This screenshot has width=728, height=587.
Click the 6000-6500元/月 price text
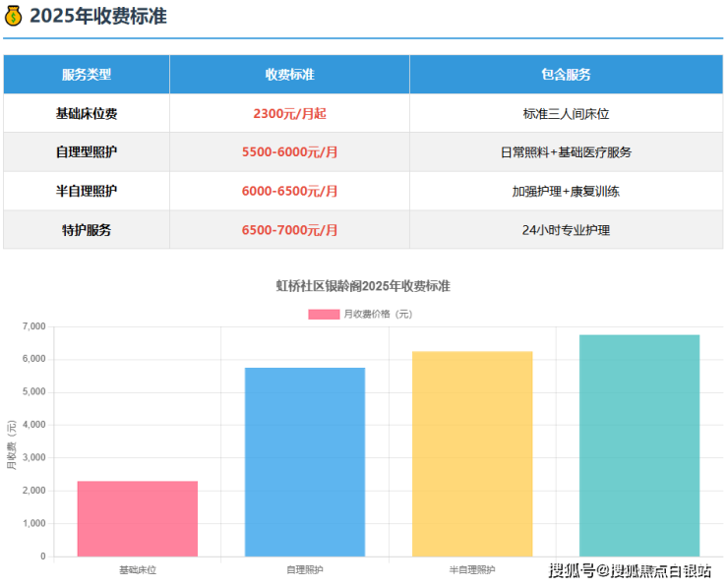pyautogui.click(x=289, y=191)
